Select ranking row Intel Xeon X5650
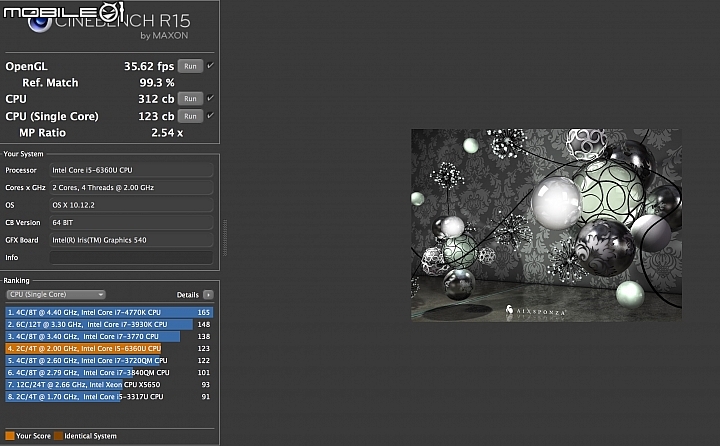 point(109,384)
